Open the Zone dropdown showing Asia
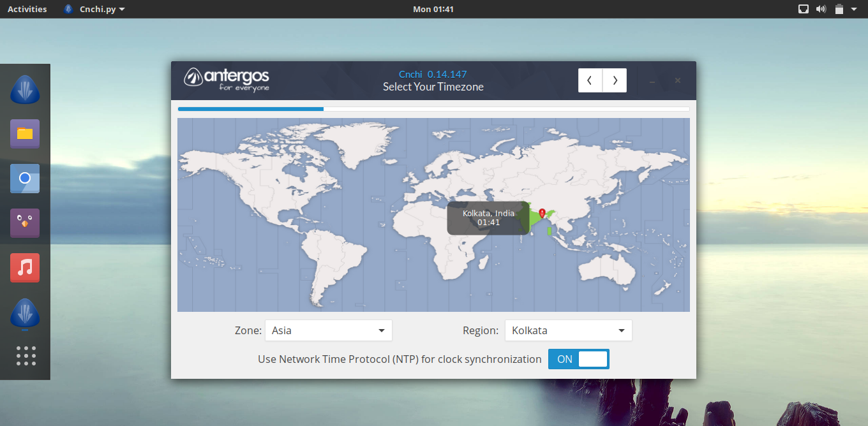868x426 pixels. (328, 330)
